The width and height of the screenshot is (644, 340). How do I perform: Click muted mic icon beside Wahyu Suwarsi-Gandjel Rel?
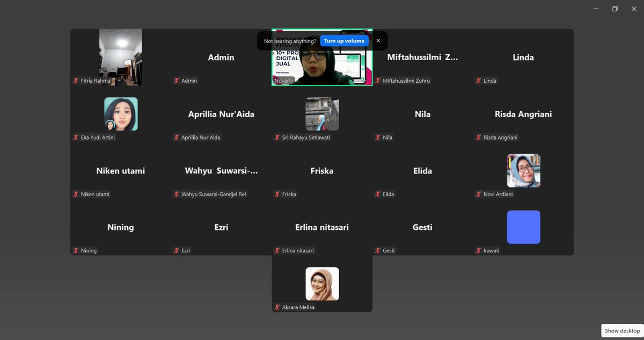(x=176, y=194)
